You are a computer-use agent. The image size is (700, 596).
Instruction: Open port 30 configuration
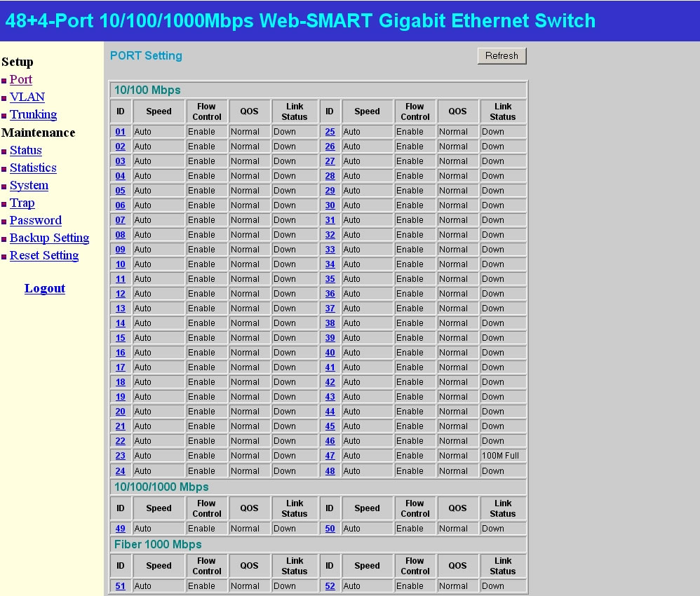(x=330, y=205)
